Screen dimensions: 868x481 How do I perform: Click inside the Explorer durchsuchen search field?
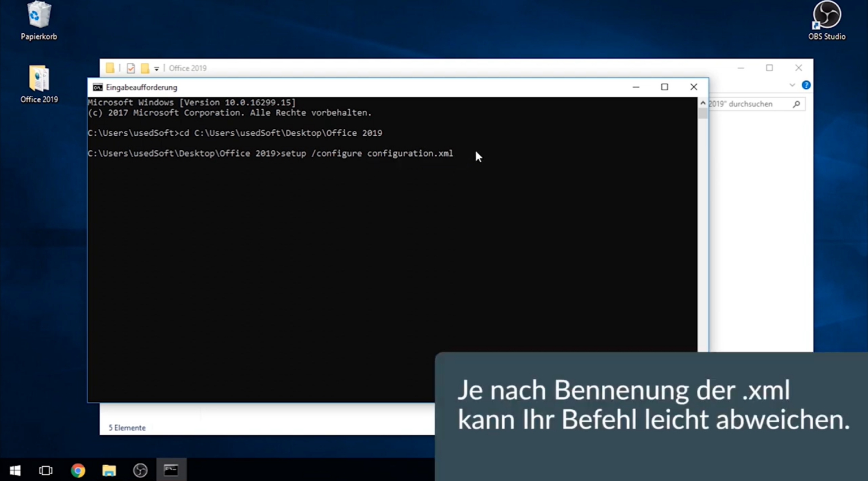(x=746, y=103)
